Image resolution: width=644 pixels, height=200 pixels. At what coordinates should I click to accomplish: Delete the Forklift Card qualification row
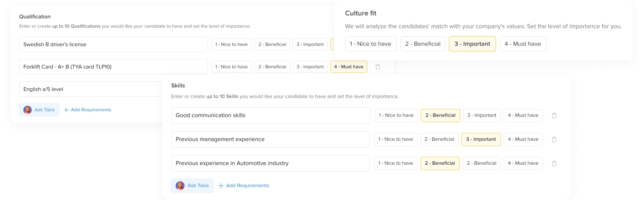377,67
